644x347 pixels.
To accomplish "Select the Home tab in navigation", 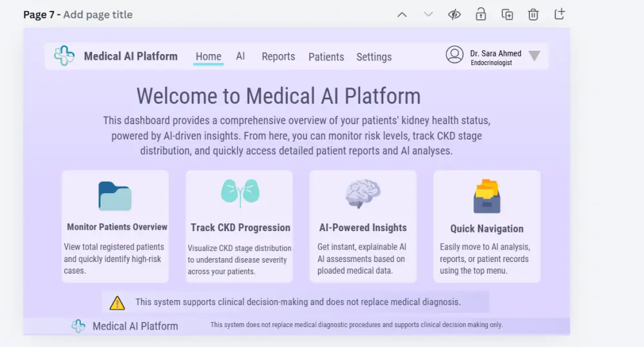I will 208,56.
